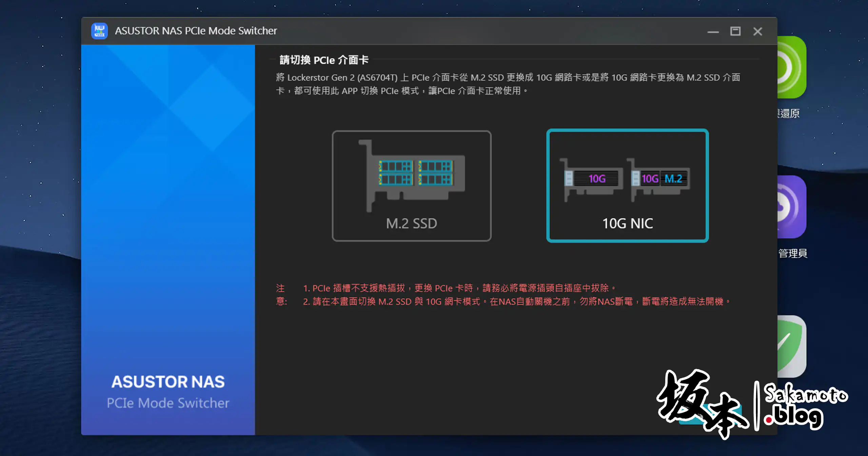This screenshot has height=456, width=868.
Task: Click the first red hot-plug warning note
Action: coord(459,288)
